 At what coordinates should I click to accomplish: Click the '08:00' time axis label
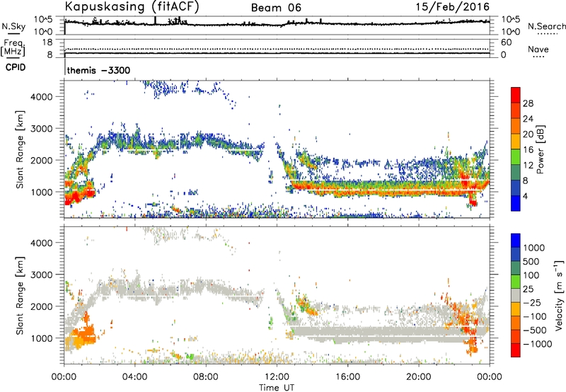pos(206,377)
